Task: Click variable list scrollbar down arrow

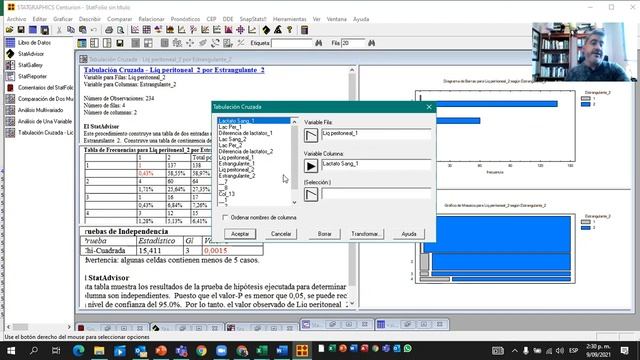Action: click(294, 202)
